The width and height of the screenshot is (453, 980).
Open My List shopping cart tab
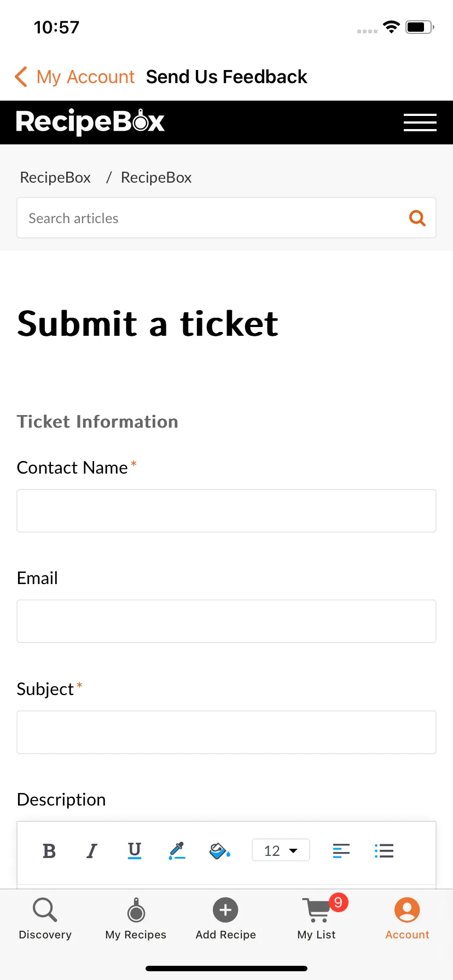click(x=317, y=919)
